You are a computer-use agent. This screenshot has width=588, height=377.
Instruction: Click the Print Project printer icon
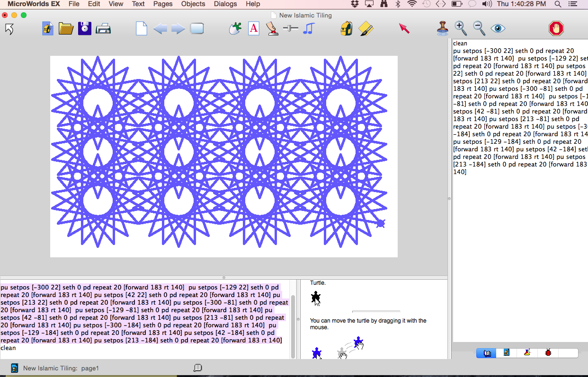coord(103,29)
